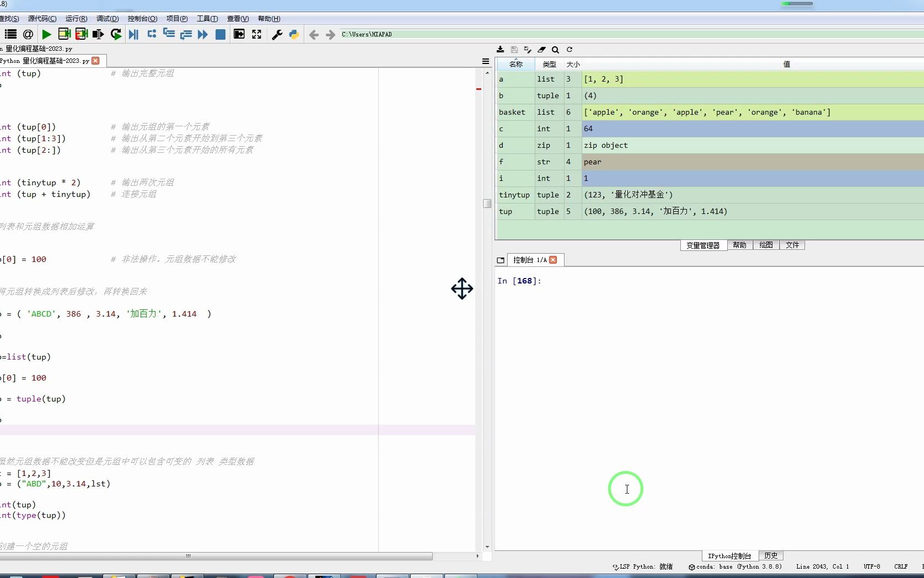Browse console tabs icon
Screen dimensions: 924x578
point(501,260)
